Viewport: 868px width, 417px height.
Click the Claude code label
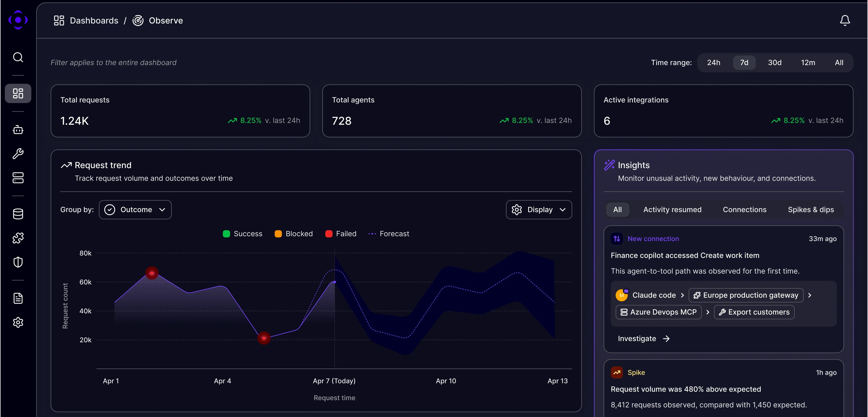654,295
